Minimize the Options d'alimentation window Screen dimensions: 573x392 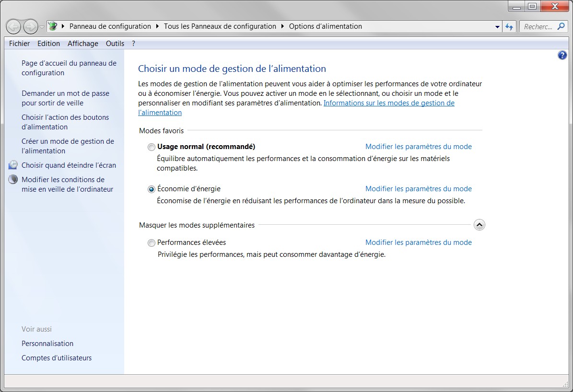(516, 6)
